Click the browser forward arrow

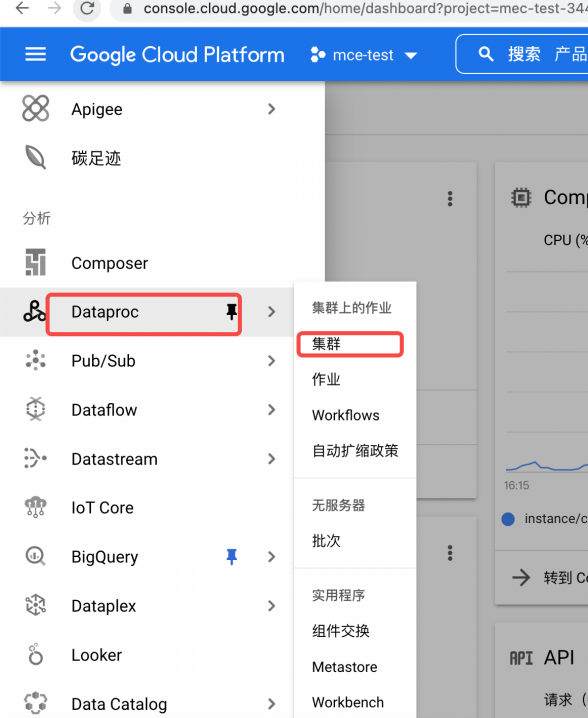pos(54,8)
